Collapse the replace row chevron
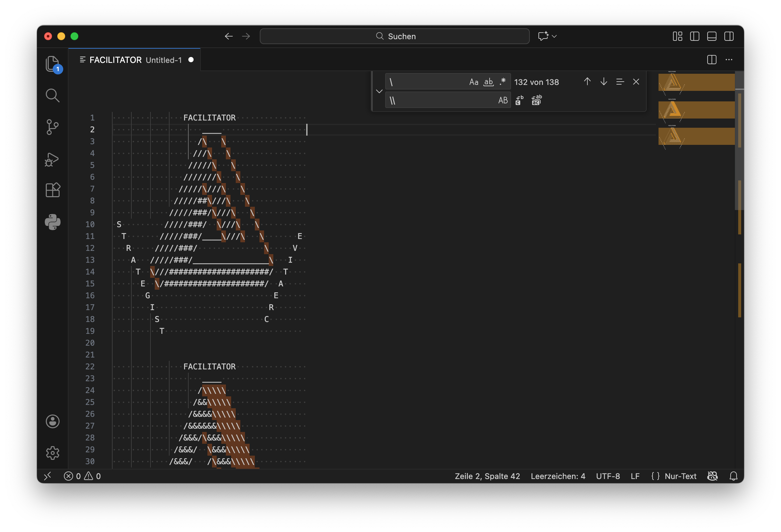 coord(379,91)
